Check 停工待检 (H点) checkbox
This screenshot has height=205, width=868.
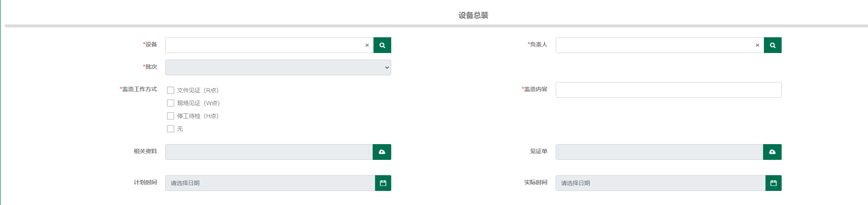point(171,116)
